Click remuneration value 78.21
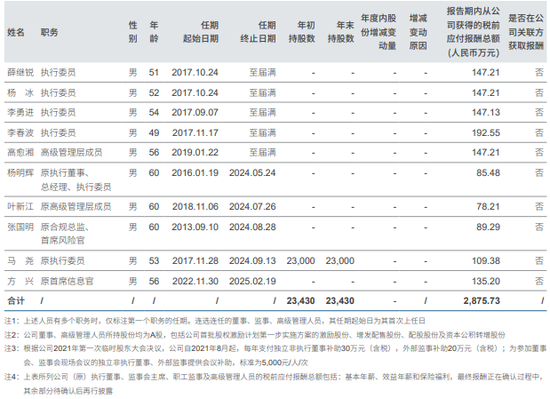Image resolution: width=550 pixels, height=399 pixels. 488,207
